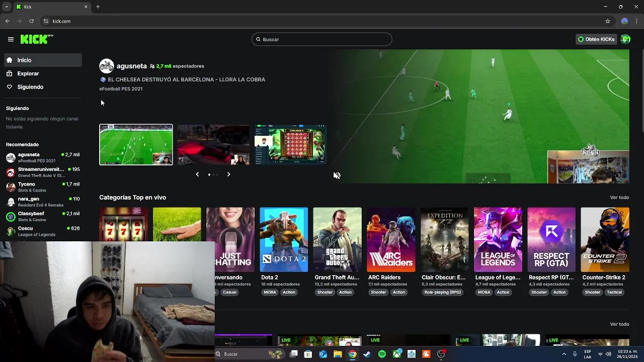Open recommended channel Tyceno in sidebar
Viewport: 644px width, 362px height.
(x=43, y=187)
